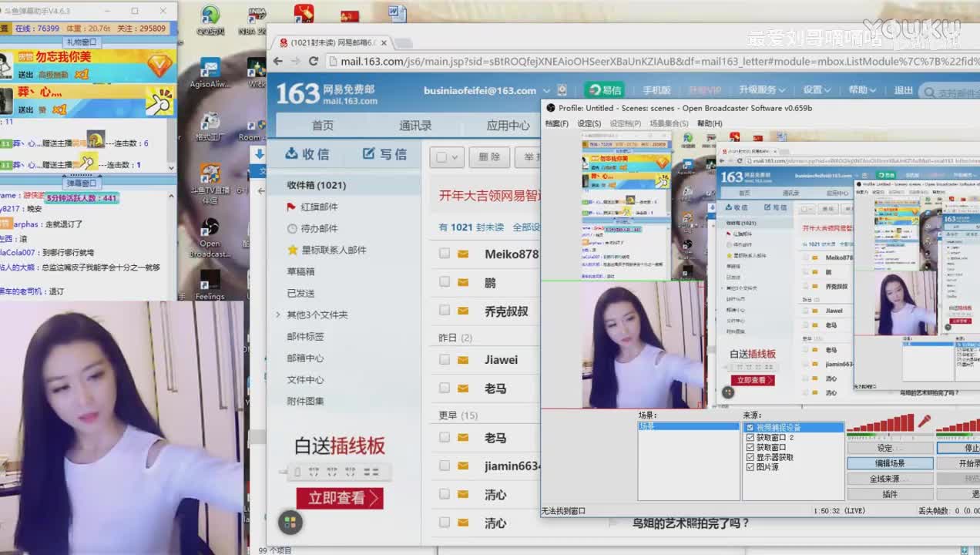Screen dimensions: 980x555
Task: Click the 设定 button in OBS
Action: pyautogui.click(x=890, y=448)
